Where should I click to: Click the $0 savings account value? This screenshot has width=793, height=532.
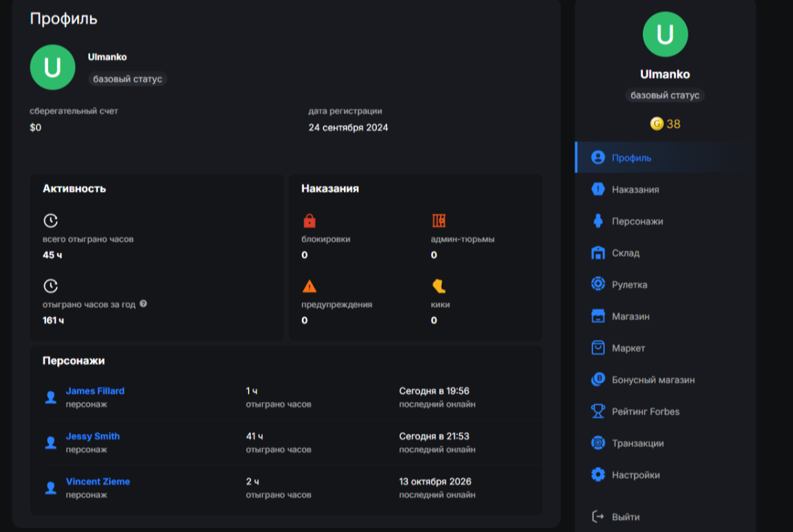35,127
